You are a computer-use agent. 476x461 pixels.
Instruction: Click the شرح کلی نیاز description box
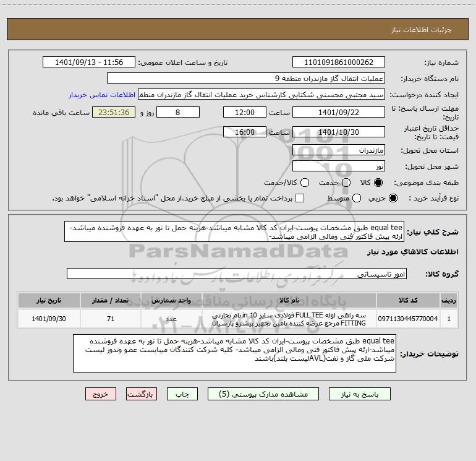tap(234, 231)
